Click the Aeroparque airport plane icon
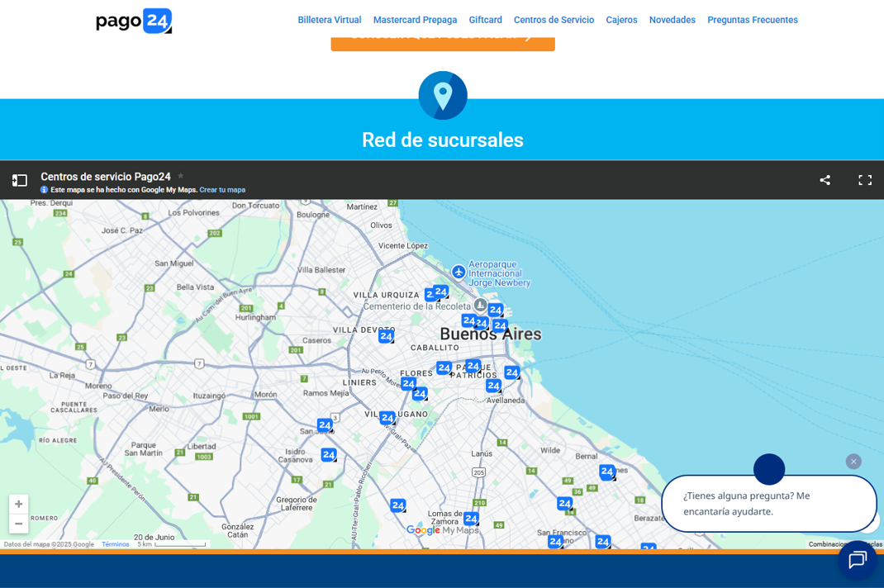 point(459,273)
